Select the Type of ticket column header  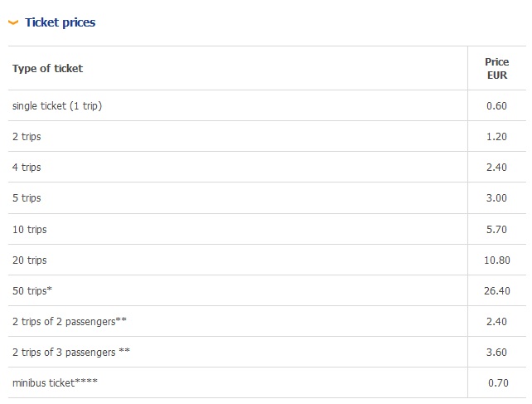[x=47, y=69]
